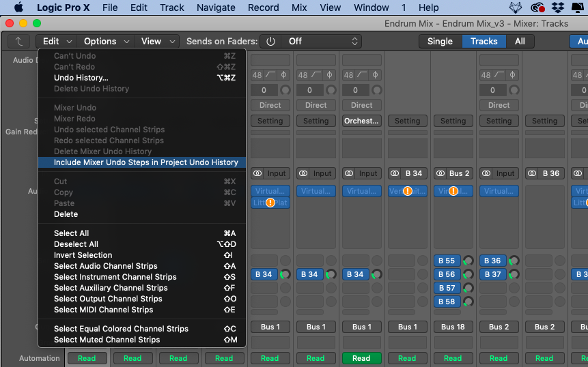Click the Creative Cloud menu bar icon
Screen dimensions: 588x367
537,8
